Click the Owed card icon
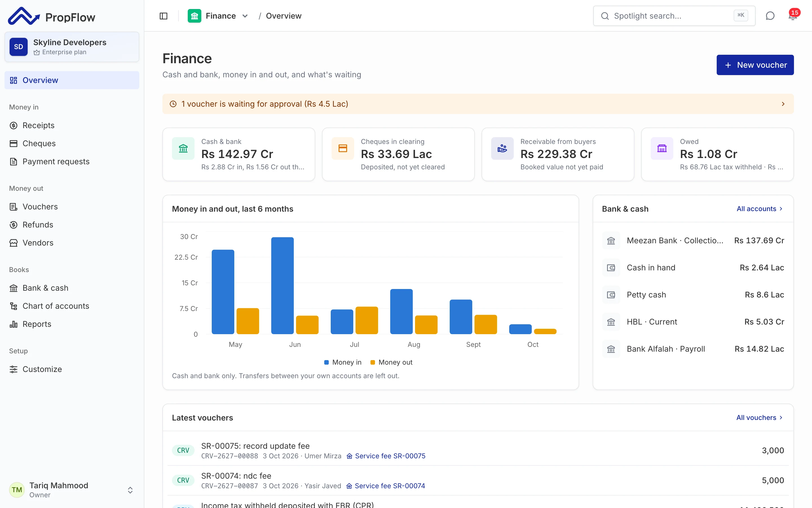The image size is (812, 508). click(662, 148)
